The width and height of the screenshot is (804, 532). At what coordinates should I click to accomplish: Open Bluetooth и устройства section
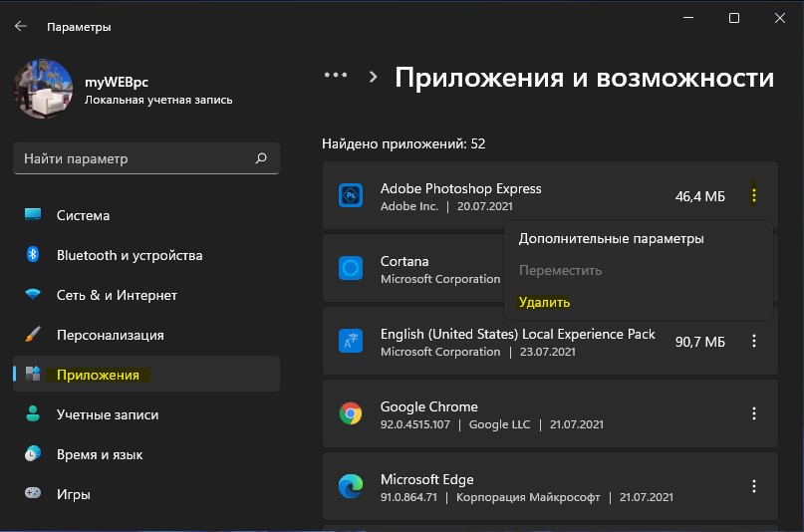point(146,255)
